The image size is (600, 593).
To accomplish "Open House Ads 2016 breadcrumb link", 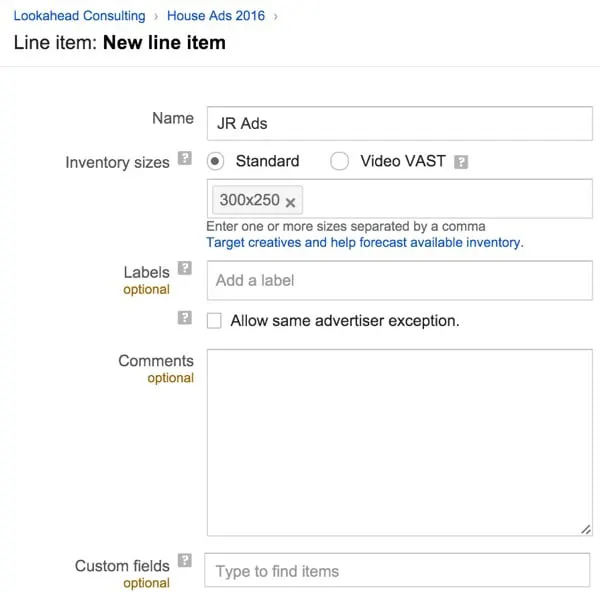I will [x=216, y=16].
